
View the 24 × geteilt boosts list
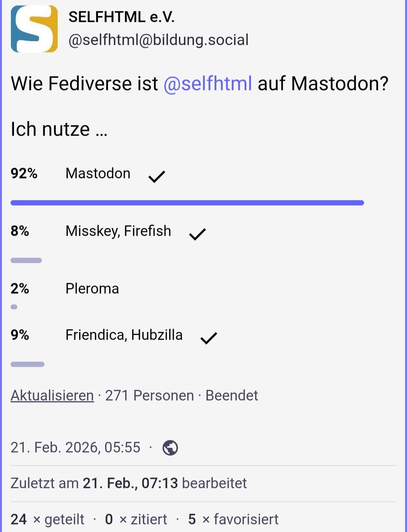[x=47, y=519]
